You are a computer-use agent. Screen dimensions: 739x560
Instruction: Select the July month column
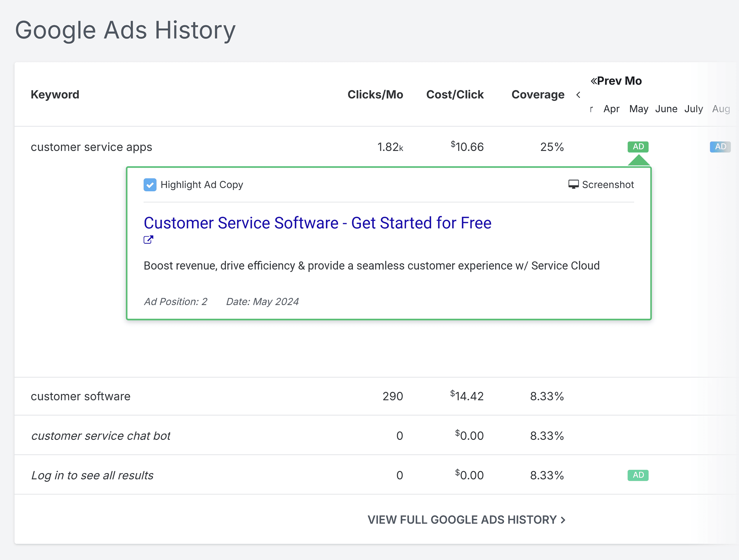(693, 109)
